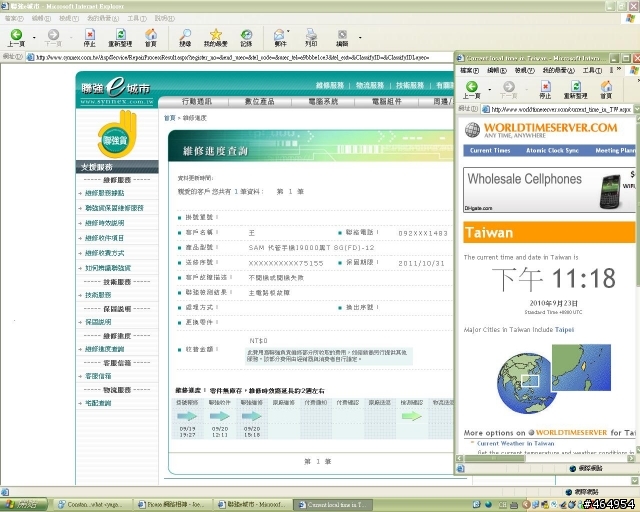The width and height of the screenshot is (640, 512).
Task: Open Back-button dropdown in WorldTimeServer window
Action: [x=490, y=89]
